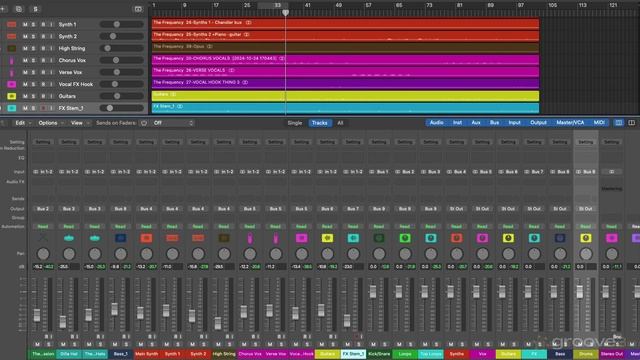Open St Out output slot on Synths bus strip
640x360 pixels.
(456, 209)
